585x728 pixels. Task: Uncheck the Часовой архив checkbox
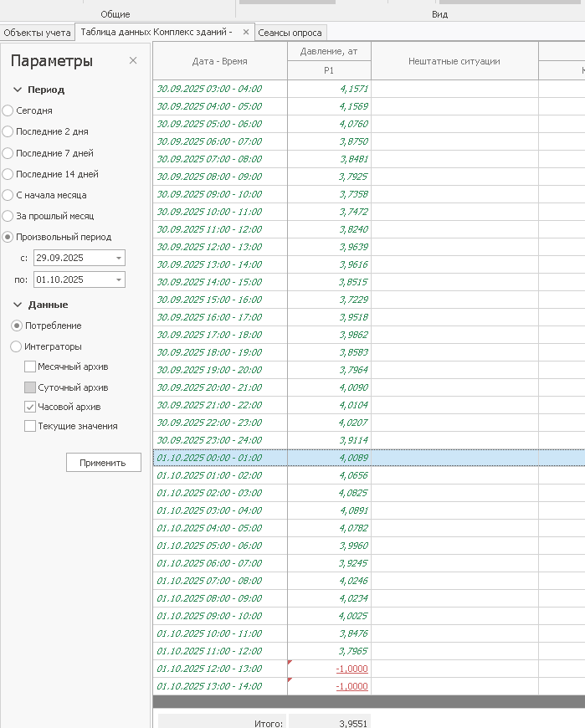[30, 407]
